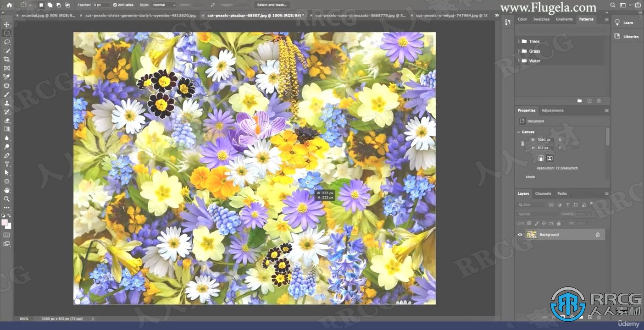Open the Layers panel menu

tap(606, 193)
